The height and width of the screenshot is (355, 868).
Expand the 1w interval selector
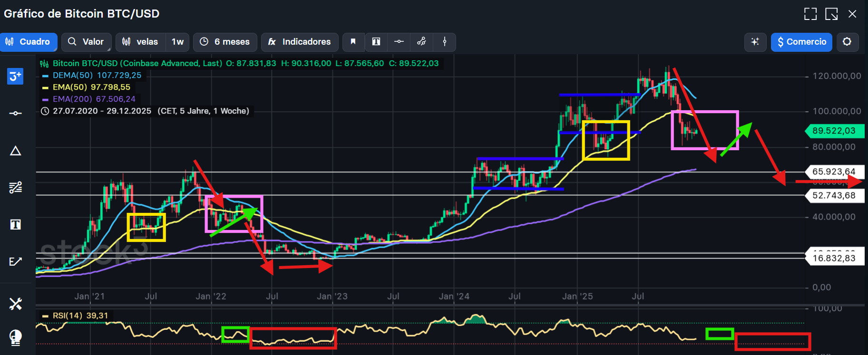[x=177, y=42]
